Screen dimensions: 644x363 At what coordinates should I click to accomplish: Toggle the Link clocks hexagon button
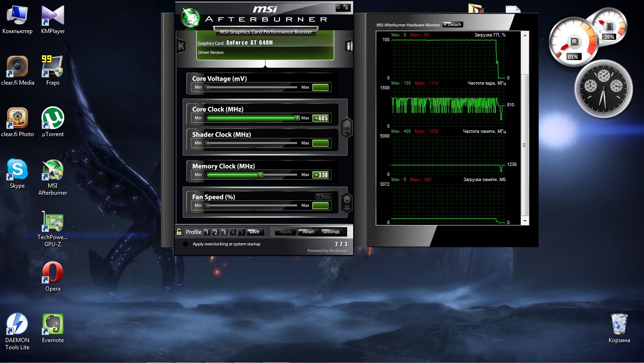(x=347, y=128)
